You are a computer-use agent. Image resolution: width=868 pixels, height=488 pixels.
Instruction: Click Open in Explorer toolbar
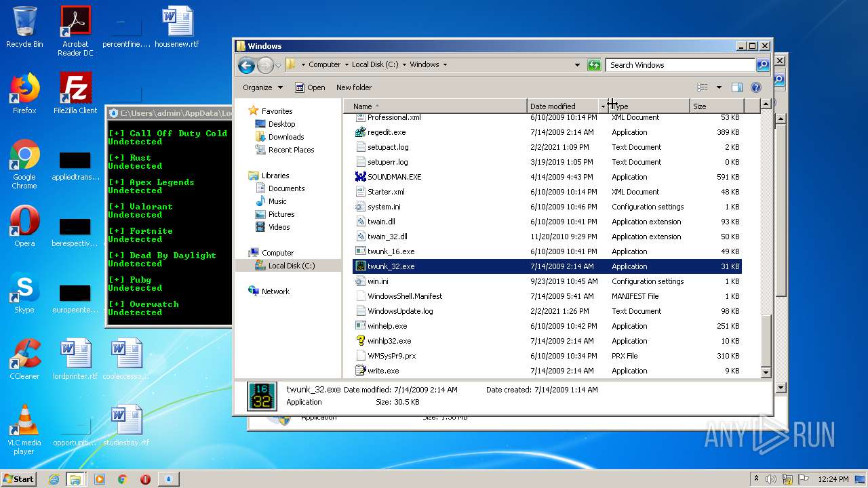[x=310, y=87]
